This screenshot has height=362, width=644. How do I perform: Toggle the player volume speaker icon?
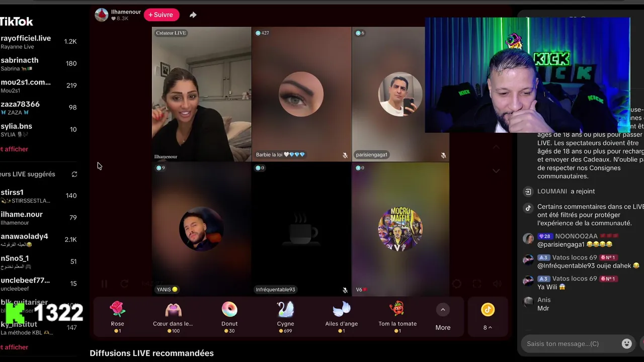(x=497, y=284)
